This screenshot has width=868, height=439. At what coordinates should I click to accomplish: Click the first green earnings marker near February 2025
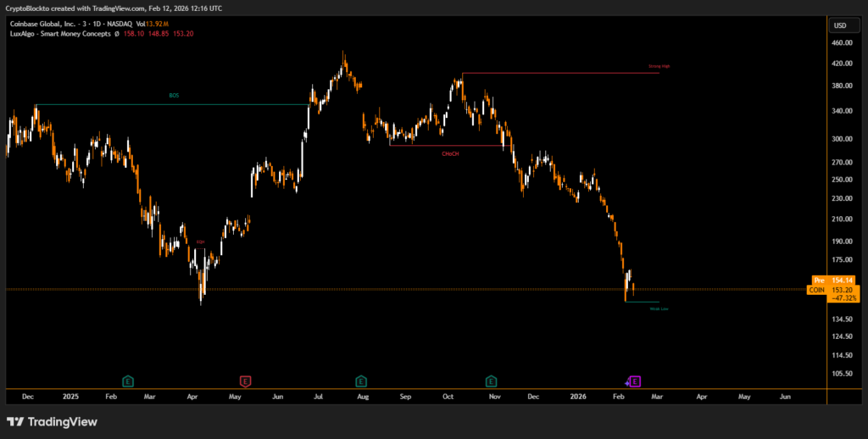coord(128,381)
